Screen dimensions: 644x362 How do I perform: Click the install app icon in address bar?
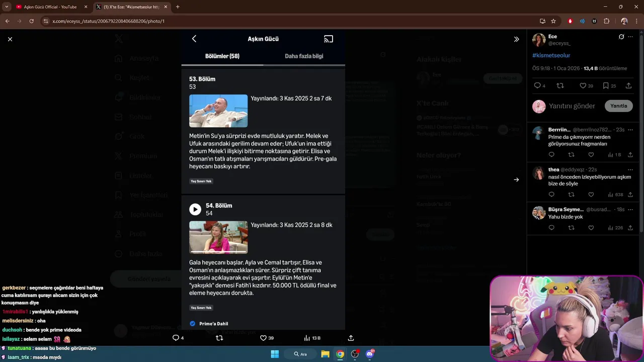coord(542,21)
